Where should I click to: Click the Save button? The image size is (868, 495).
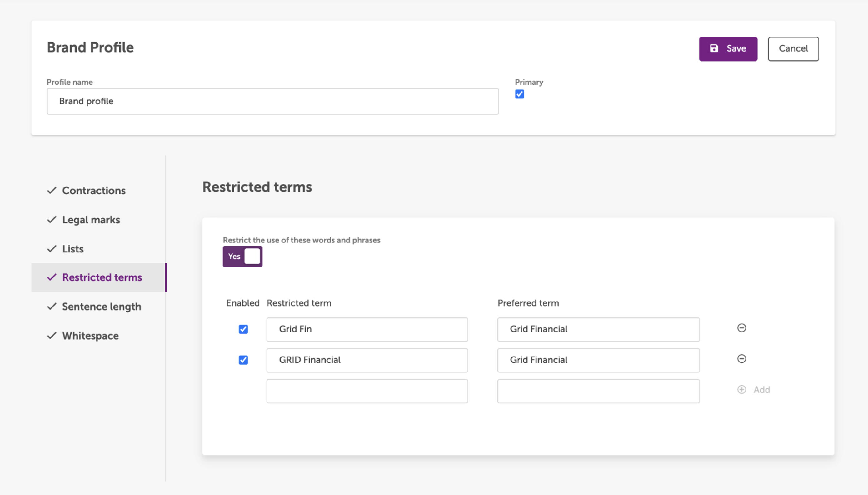[x=728, y=49]
